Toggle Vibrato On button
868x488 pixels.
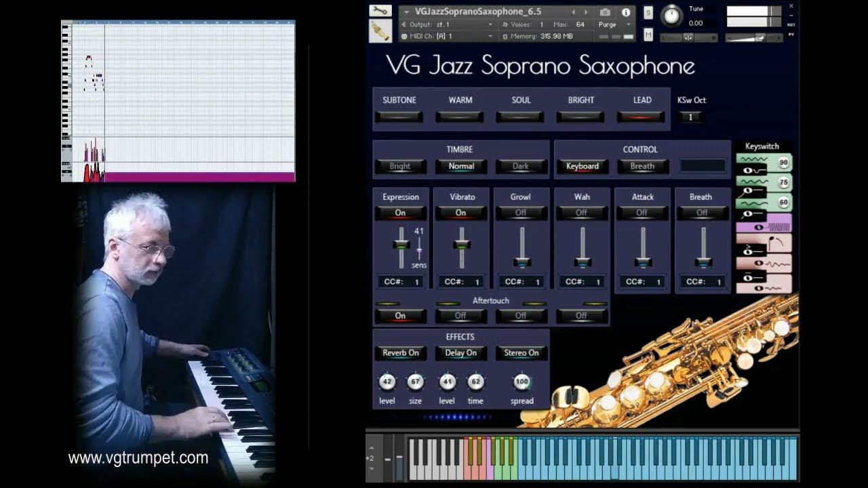point(461,213)
